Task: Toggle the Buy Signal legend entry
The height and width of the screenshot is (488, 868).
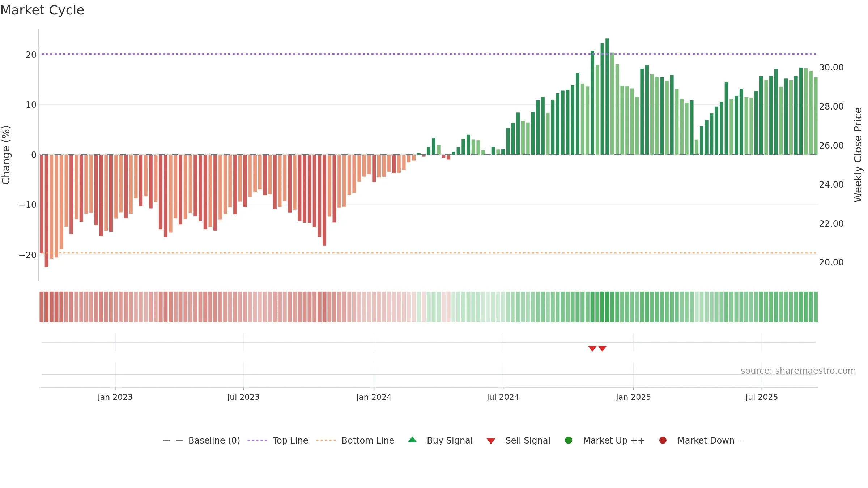Action: point(440,440)
